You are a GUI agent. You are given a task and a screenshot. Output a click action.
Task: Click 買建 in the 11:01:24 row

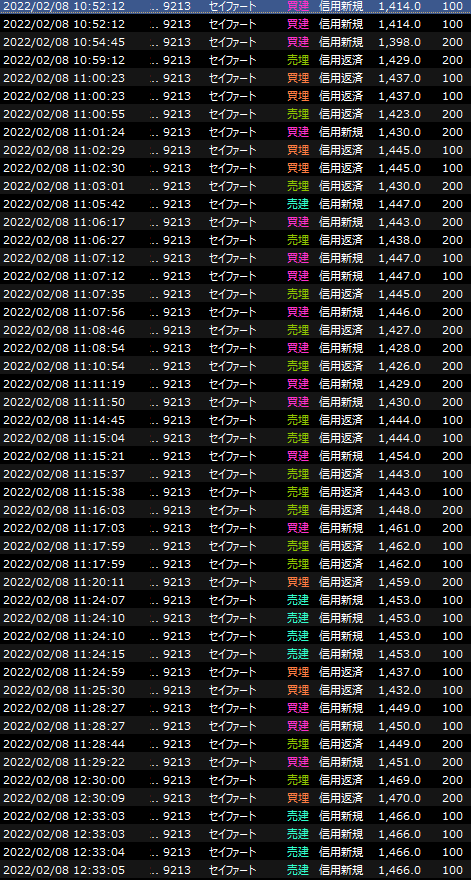coord(298,132)
